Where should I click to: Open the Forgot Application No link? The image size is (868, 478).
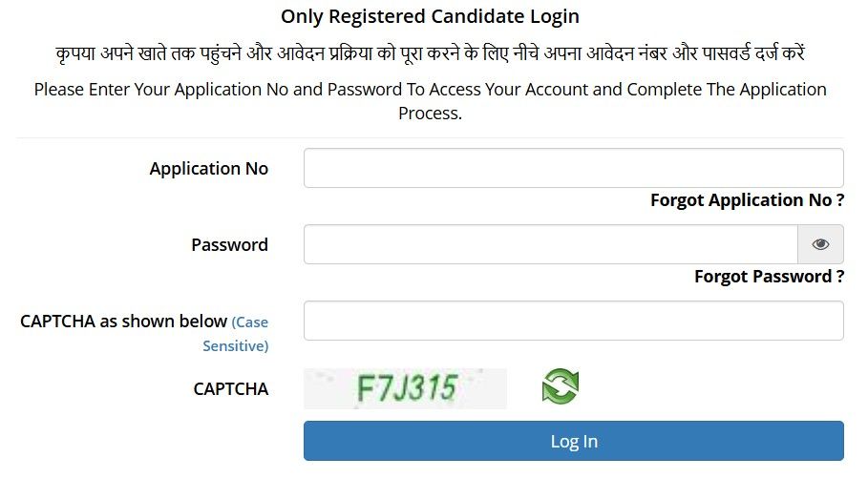pos(747,200)
